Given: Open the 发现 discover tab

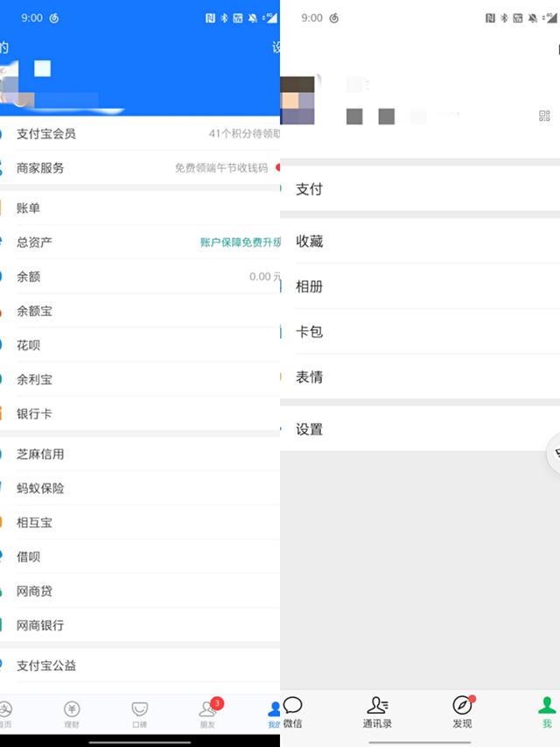Looking at the screenshot, I should click(x=462, y=712).
